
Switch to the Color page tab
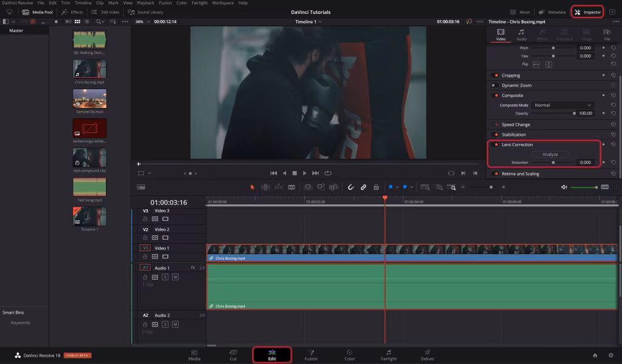pyautogui.click(x=349, y=356)
